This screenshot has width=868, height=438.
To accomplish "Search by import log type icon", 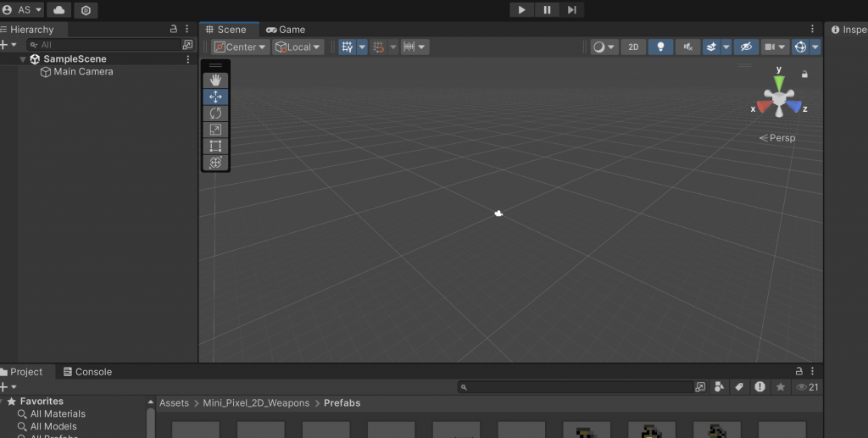I will pos(760,387).
